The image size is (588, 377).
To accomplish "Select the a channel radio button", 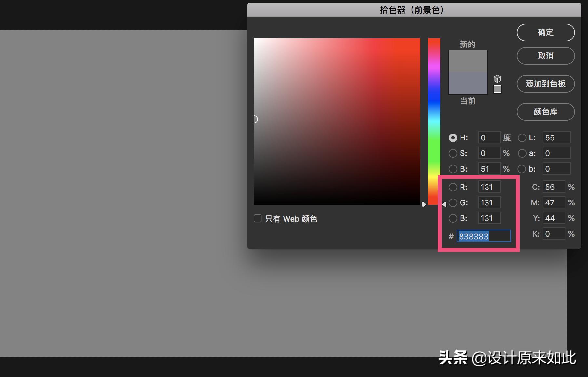I will tap(522, 153).
